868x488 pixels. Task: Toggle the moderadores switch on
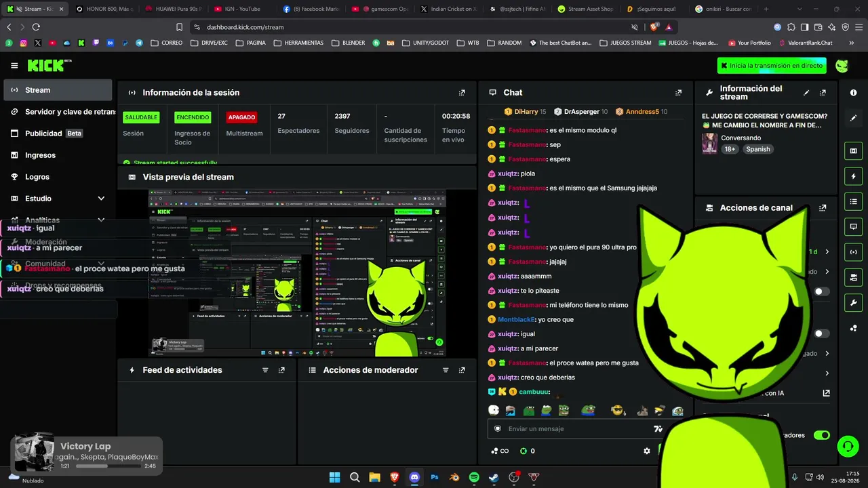821,435
